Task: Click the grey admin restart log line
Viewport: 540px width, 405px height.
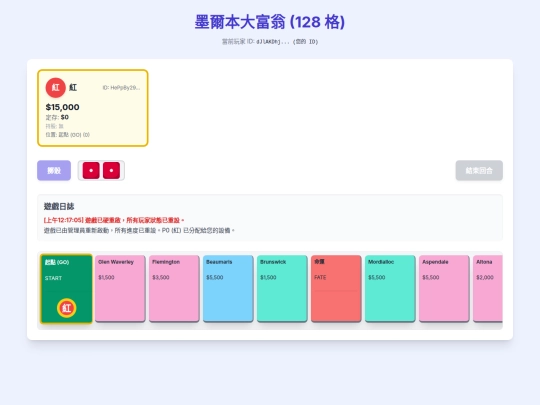Action: coord(139,230)
